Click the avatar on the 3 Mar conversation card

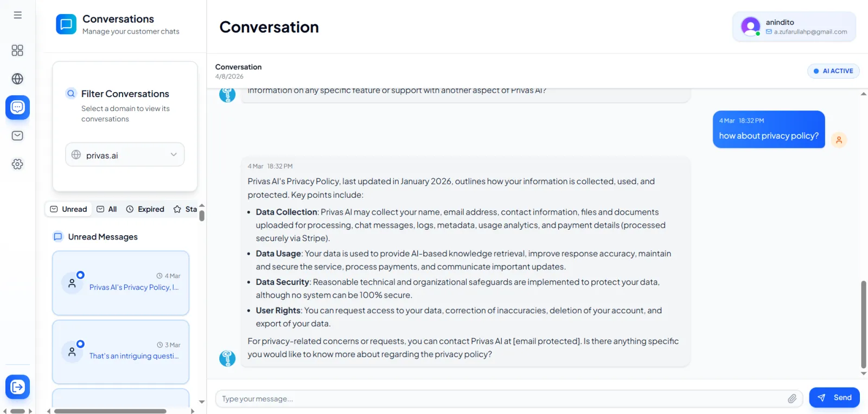coord(72,352)
